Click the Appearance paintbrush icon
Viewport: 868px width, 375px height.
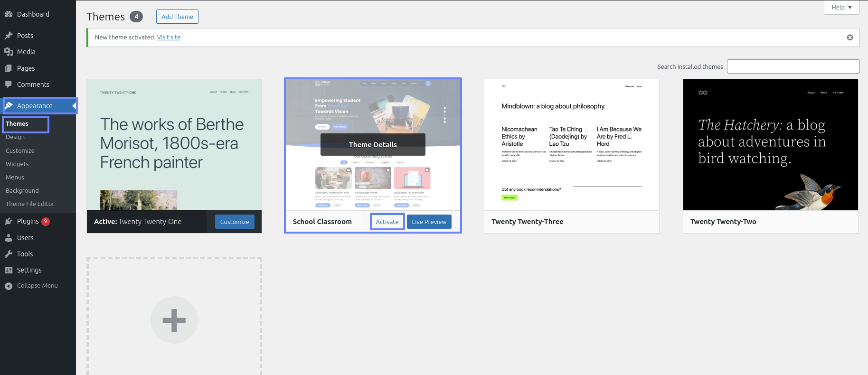pyautogui.click(x=9, y=106)
